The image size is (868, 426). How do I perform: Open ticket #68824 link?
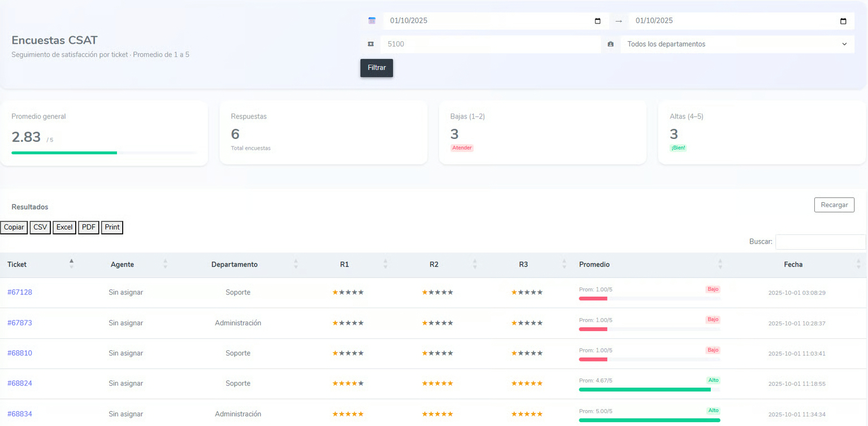coord(20,383)
